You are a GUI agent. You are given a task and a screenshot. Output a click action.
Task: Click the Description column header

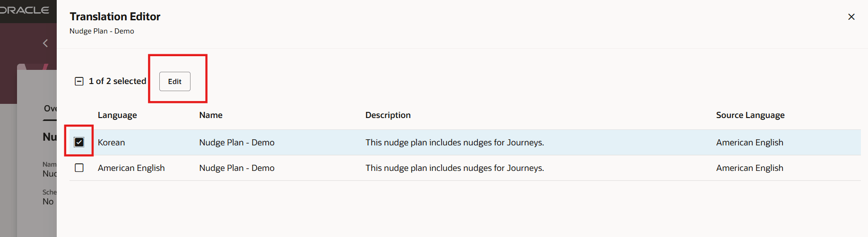point(388,115)
